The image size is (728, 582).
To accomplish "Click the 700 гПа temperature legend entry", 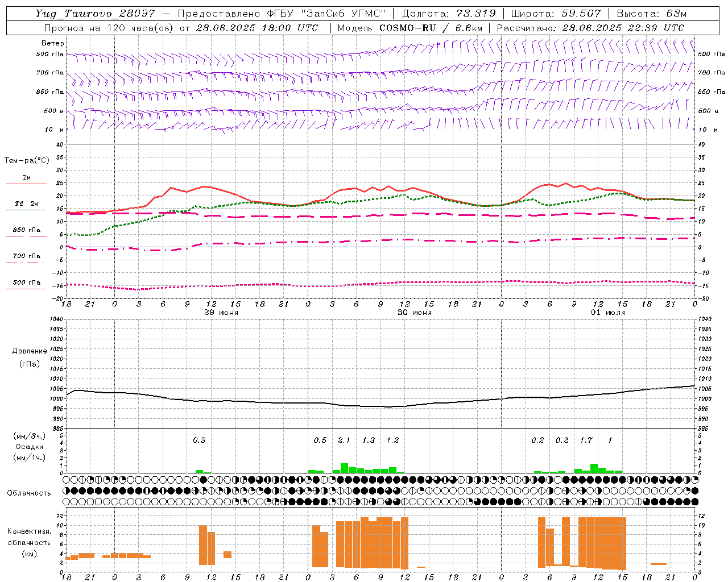I will [x=26, y=256].
